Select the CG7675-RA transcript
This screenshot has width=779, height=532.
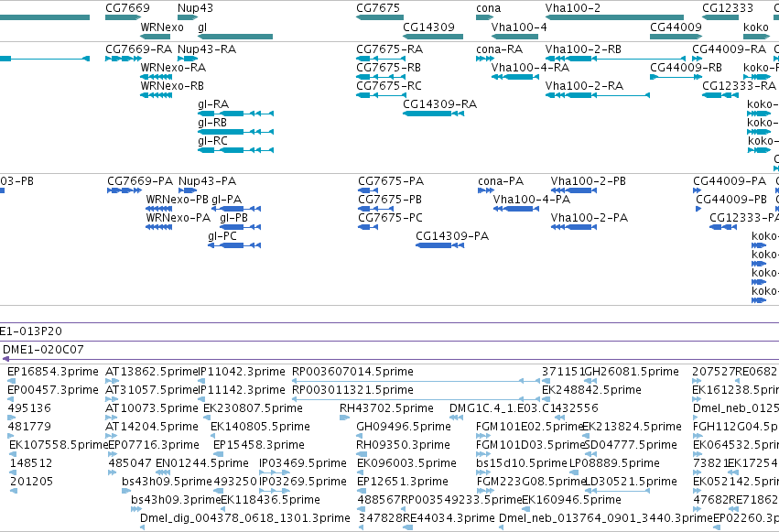[x=381, y=59]
